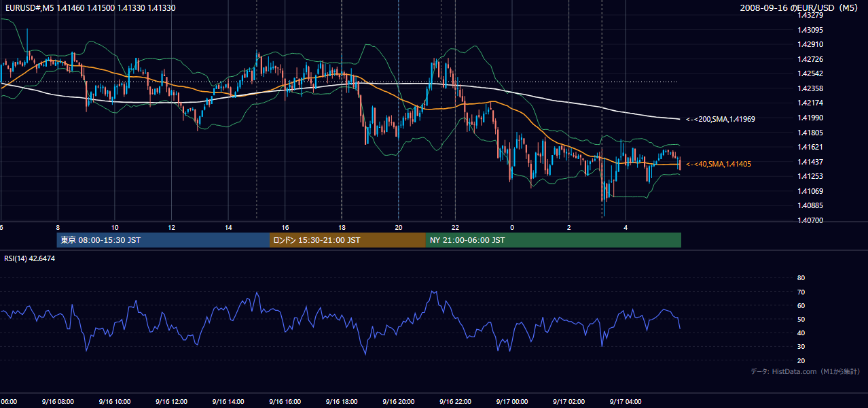Click hour tick 14 under the price chart

[228, 228]
